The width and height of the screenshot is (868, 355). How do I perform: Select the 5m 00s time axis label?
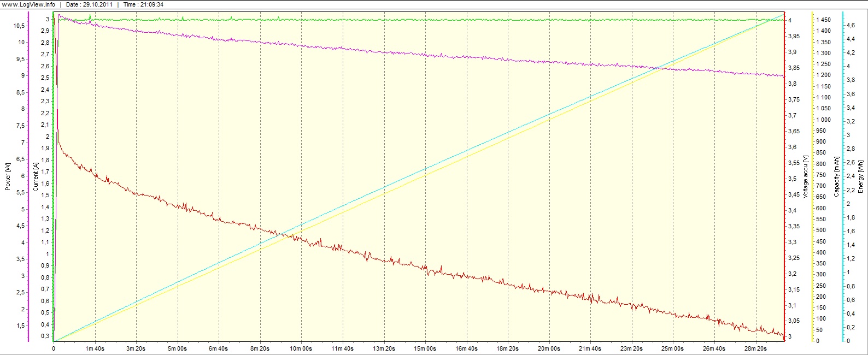pos(178,348)
